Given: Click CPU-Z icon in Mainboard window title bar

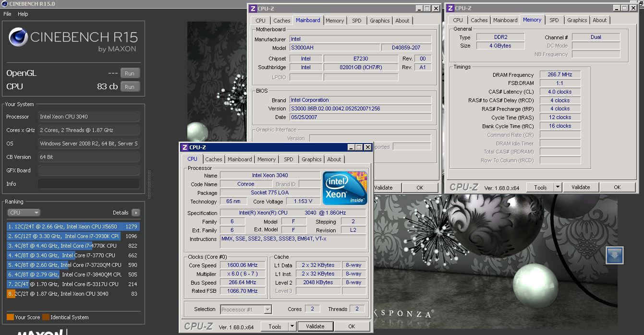Looking at the screenshot, I should (x=253, y=8).
